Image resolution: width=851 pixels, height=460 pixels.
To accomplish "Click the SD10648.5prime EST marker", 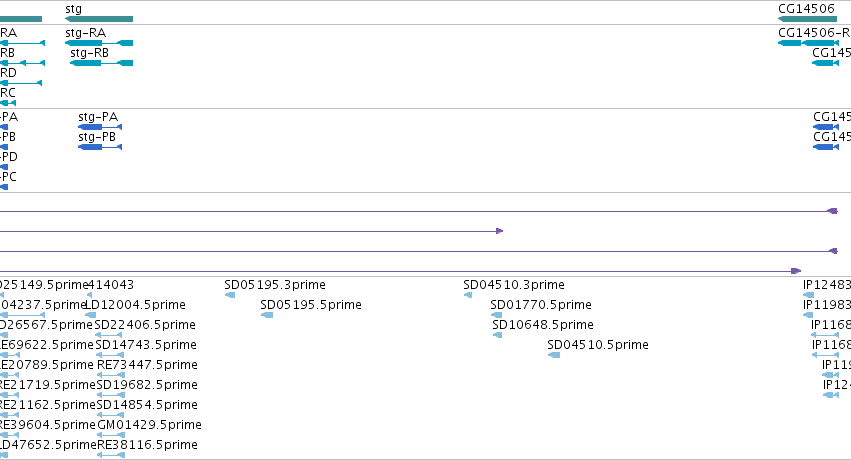I will (x=498, y=335).
